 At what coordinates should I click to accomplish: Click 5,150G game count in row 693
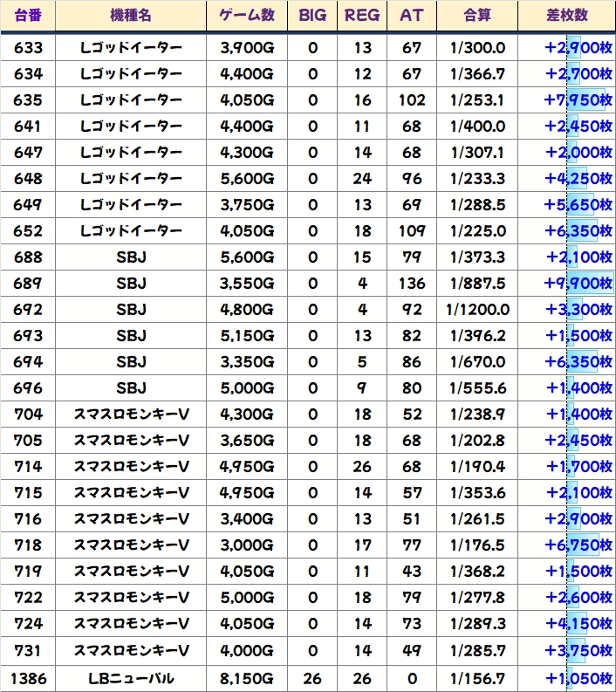click(247, 336)
